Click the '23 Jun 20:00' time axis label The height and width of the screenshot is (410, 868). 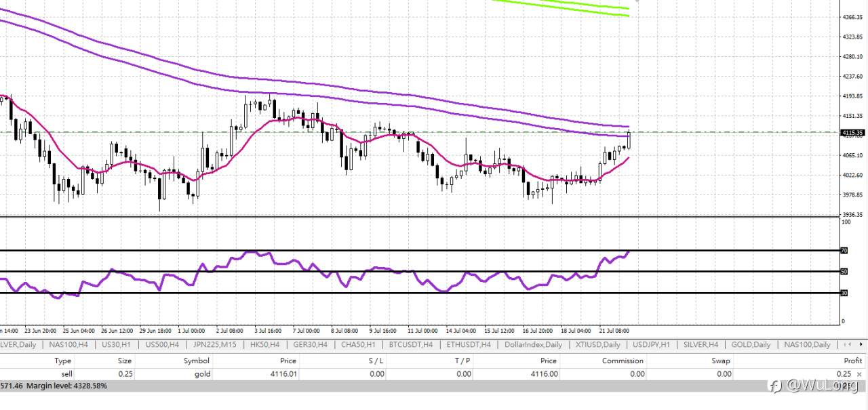(40, 331)
